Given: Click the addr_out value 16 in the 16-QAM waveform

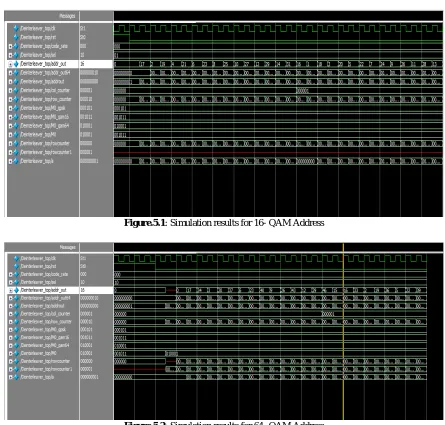Looking at the screenshot, I should click(x=82, y=64).
